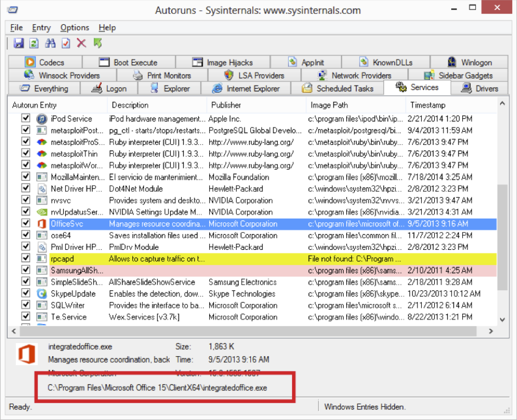This screenshot has width=517, height=420.
Task: Switch to the Drivers tab
Action: point(480,89)
